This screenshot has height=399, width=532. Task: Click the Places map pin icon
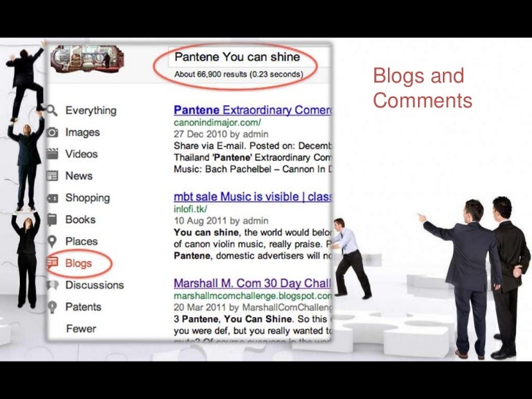[52, 242]
